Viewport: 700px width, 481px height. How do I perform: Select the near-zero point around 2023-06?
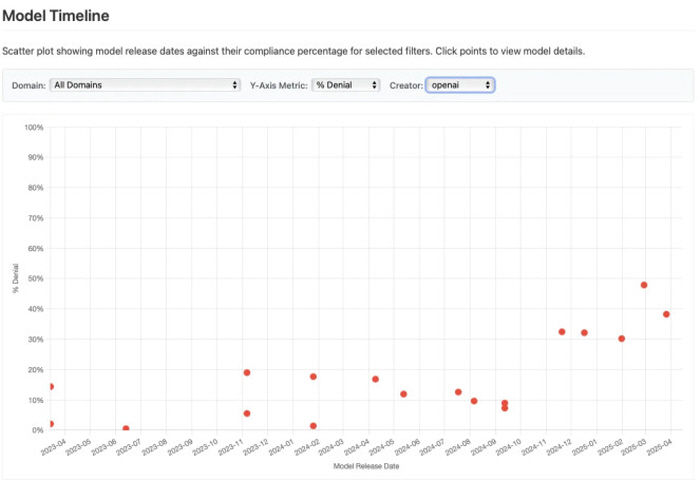(126, 429)
